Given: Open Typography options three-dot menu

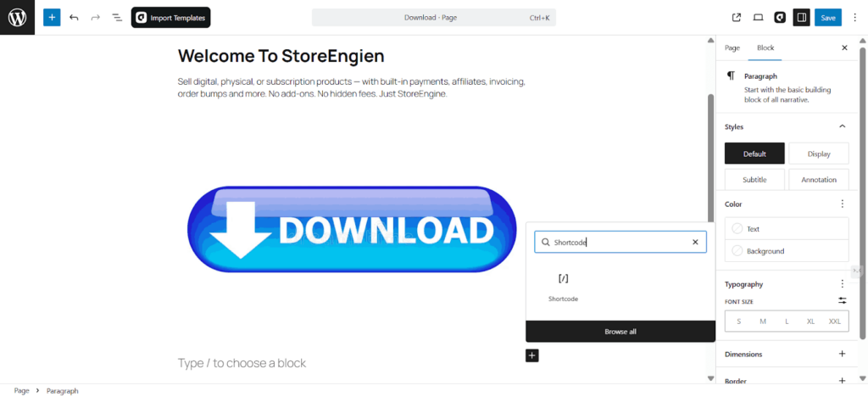Looking at the screenshot, I should (x=843, y=284).
